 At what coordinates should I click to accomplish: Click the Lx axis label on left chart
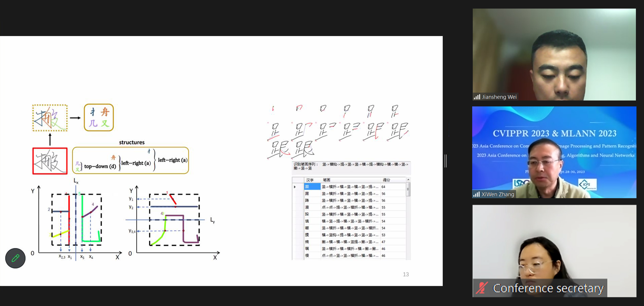pos(76,181)
